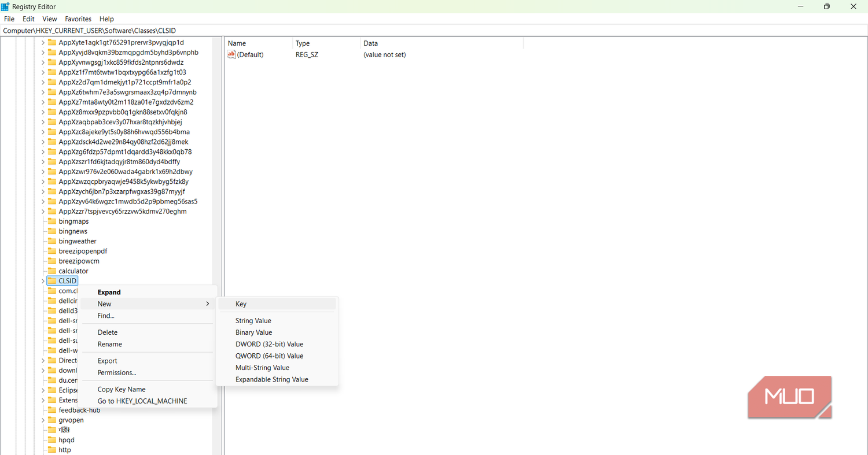Screen dimensions: 868x455
Task: Click the (Default) string value icon
Action: pyautogui.click(x=231, y=54)
